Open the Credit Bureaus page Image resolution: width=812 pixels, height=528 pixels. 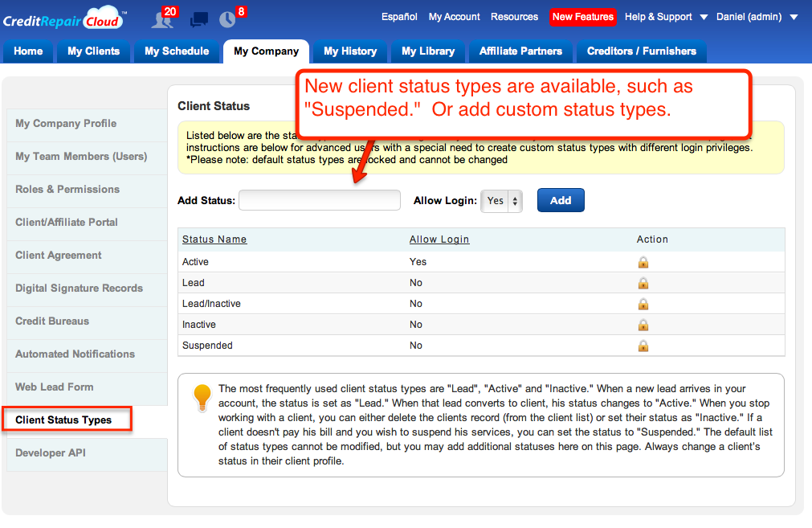pyautogui.click(x=87, y=321)
